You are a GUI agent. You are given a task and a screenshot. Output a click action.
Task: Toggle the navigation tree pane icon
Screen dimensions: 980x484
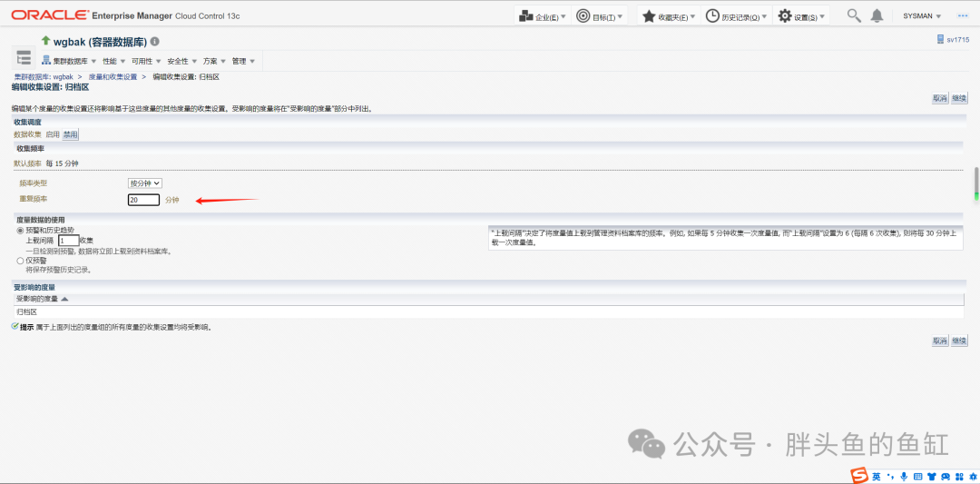pos(24,57)
